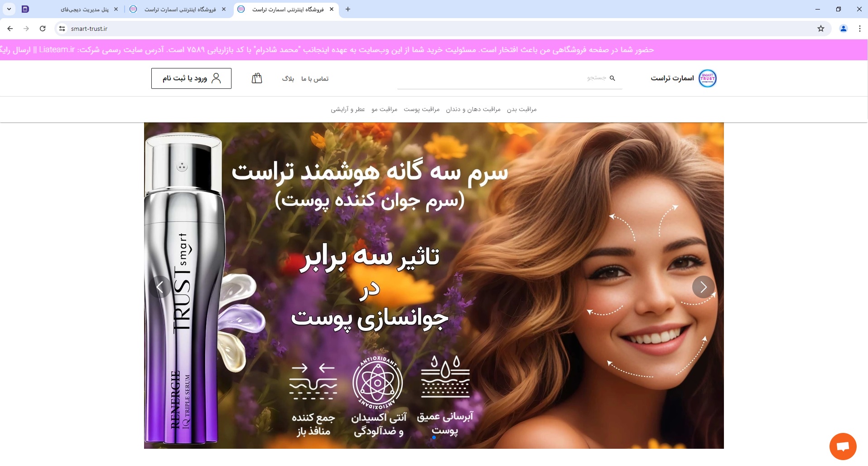868x466 pixels.
Task: Close the active فروشگاه اینترنتی اسمارت تراست tab
Action: coord(332,9)
